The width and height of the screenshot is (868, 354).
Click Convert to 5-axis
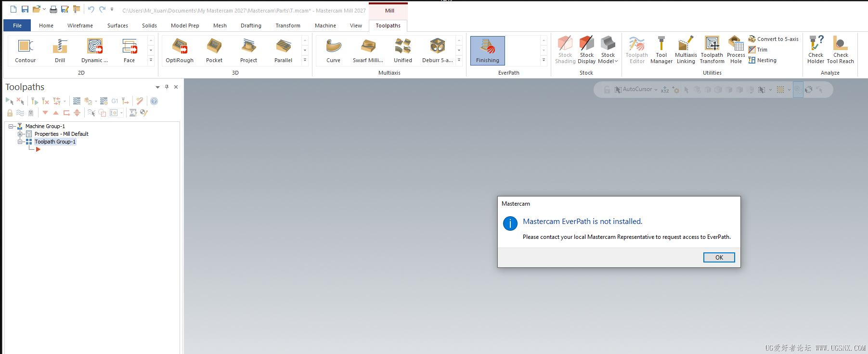(773, 39)
